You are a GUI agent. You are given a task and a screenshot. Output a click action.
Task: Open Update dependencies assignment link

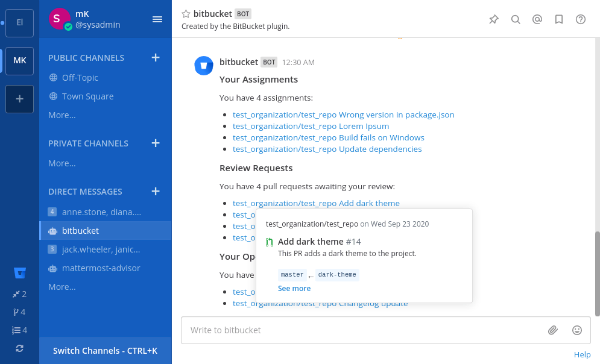click(x=327, y=149)
